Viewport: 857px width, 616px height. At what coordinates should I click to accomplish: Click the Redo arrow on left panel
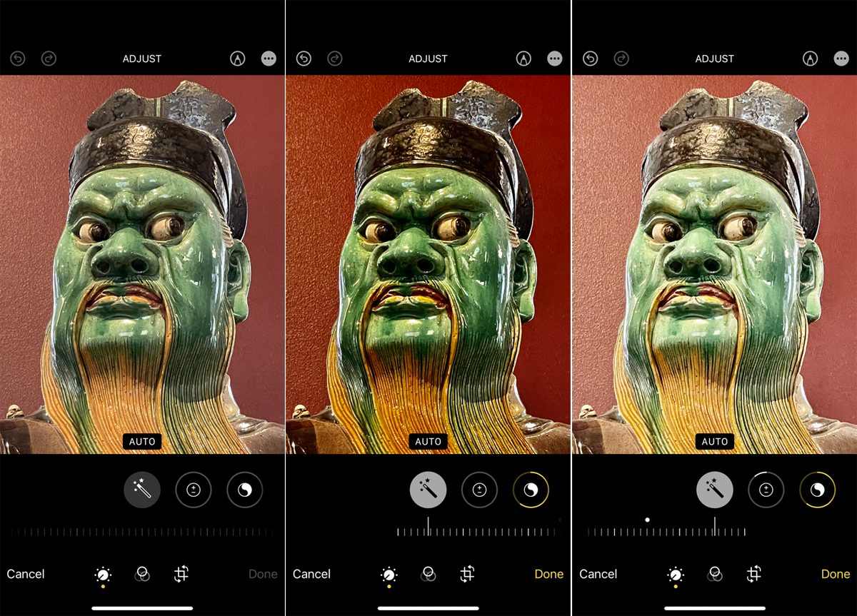pyautogui.click(x=49, y=59)
